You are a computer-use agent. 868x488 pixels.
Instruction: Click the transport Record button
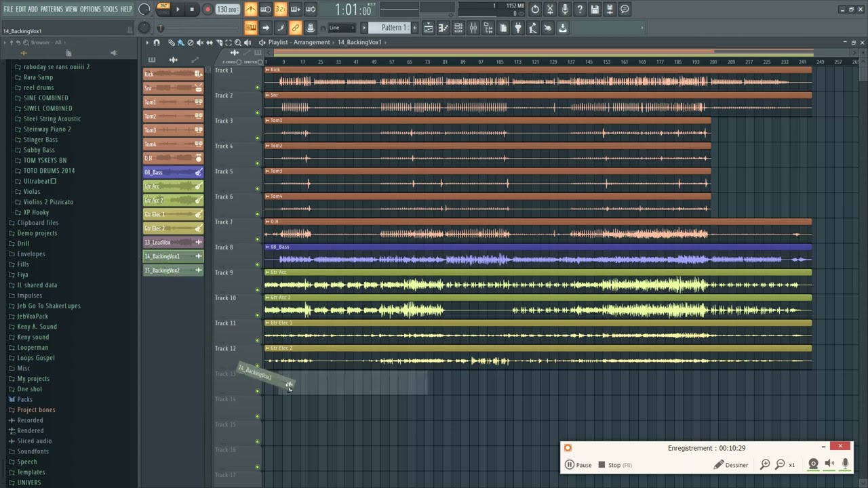(x=208, y=9)
